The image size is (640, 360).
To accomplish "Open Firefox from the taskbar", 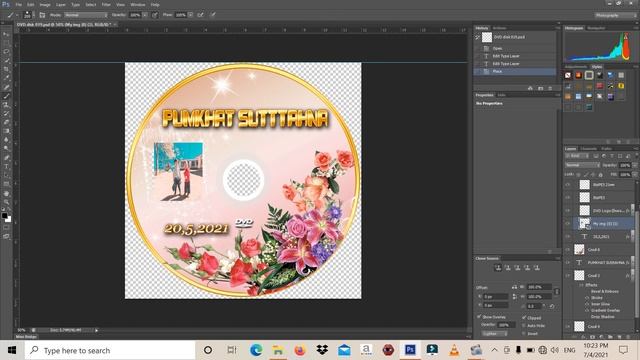I will (x=300, y=350).
